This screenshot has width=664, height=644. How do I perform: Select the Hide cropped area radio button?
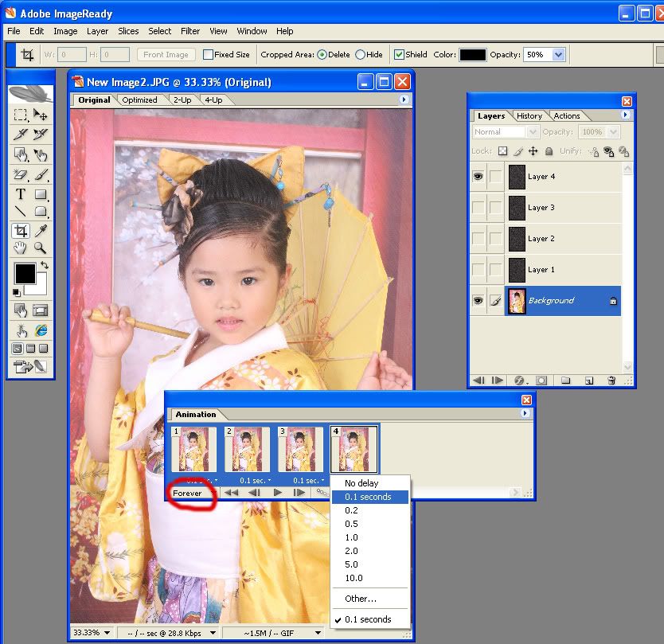(360, 55)
